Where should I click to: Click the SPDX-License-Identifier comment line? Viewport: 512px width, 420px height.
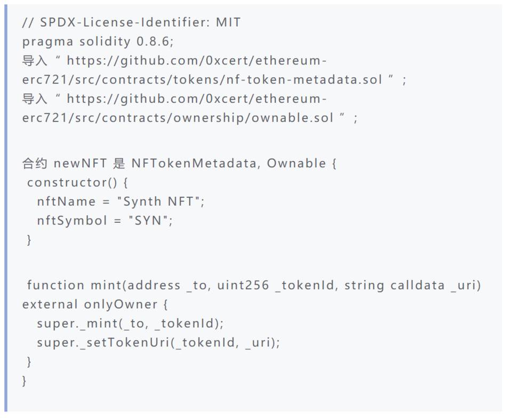point(131,22)
